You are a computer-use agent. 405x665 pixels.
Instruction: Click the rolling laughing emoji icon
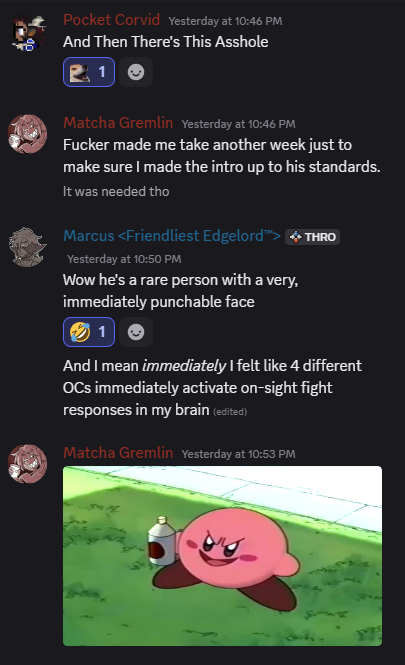coord(80,332)
